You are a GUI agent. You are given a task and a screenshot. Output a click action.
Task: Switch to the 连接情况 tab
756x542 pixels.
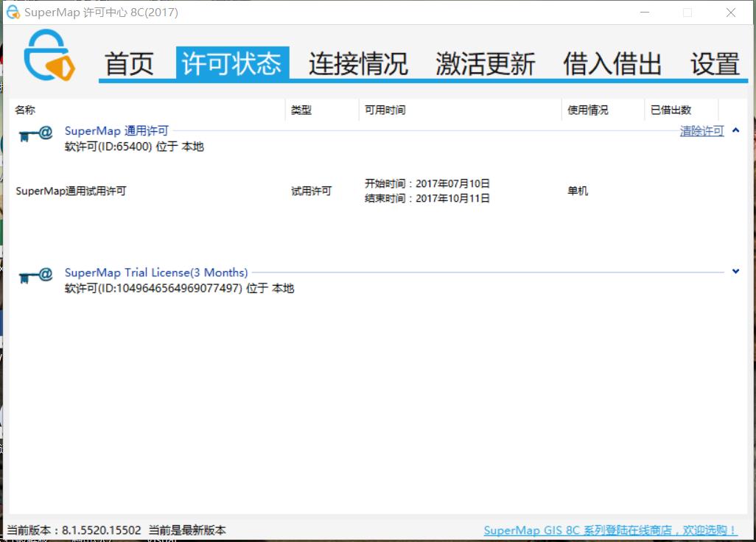coord(358,63)
